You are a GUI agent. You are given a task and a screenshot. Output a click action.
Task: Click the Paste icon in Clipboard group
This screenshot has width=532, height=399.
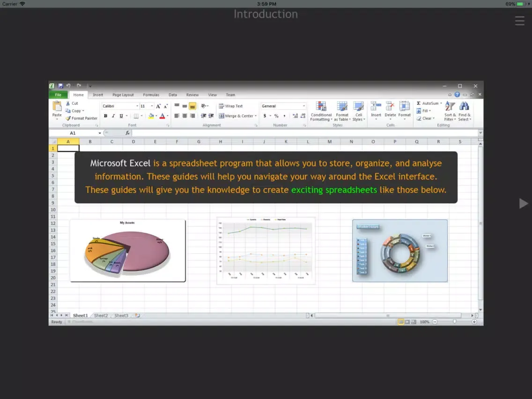pyautogui.click(x=57, y=106)
